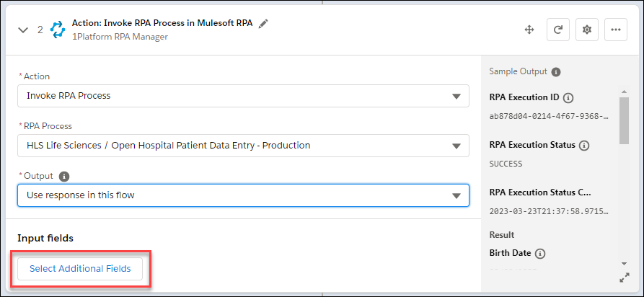
Task: Open the Output dropdown
Action: (x=243, y=195)
